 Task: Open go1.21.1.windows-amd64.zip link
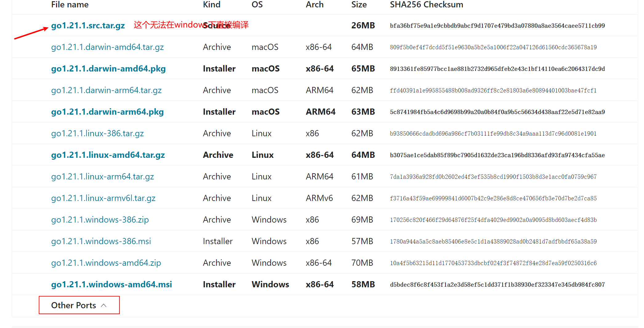(x=106, y=263)
